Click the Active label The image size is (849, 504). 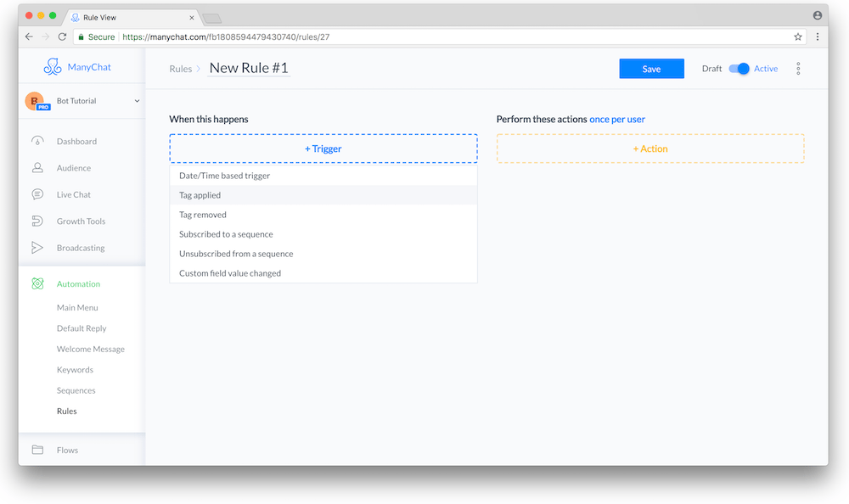click(x=766, y=69)
